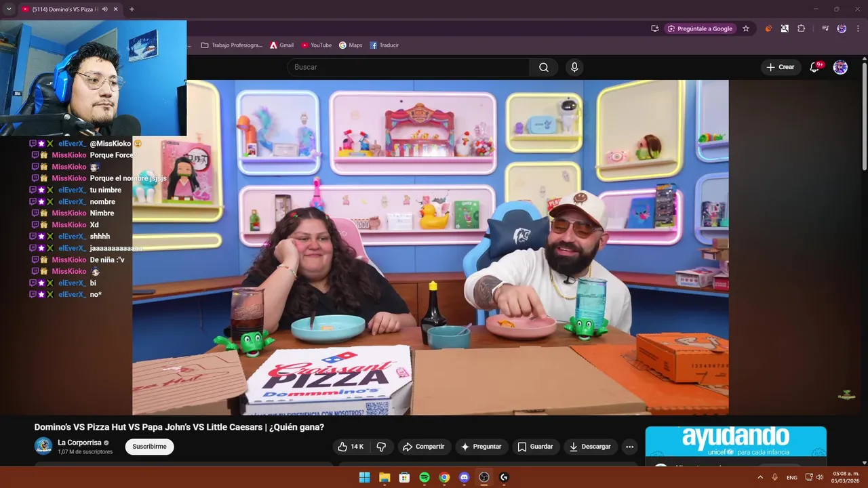Focus the Buscar search field
Screen dimensions: 868x488
(408, 67)
